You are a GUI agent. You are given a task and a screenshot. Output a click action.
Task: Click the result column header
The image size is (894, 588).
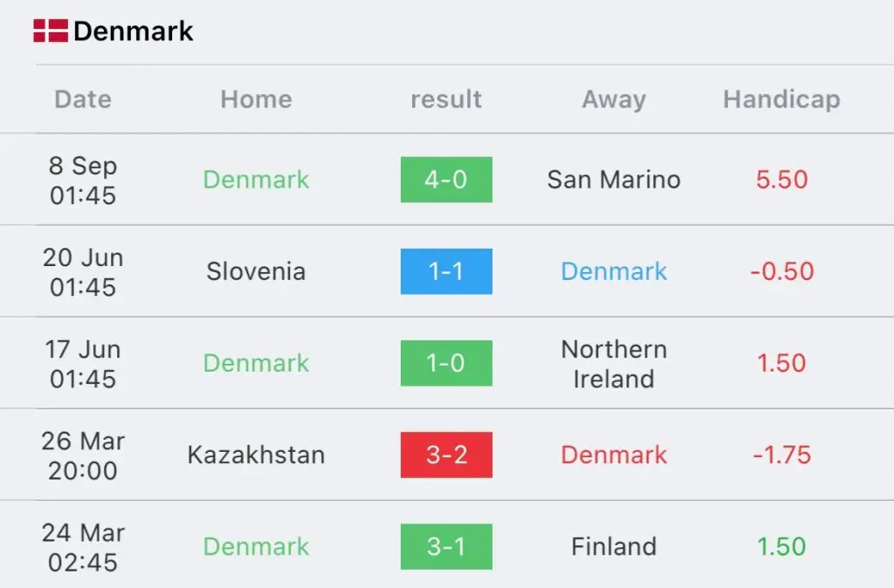click(446, 99)
